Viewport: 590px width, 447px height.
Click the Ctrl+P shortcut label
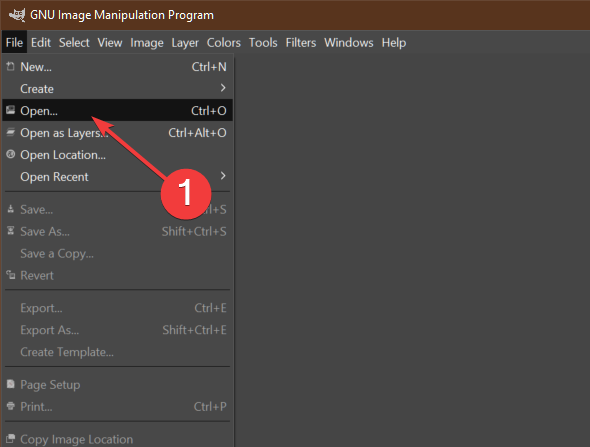point(210,406)
